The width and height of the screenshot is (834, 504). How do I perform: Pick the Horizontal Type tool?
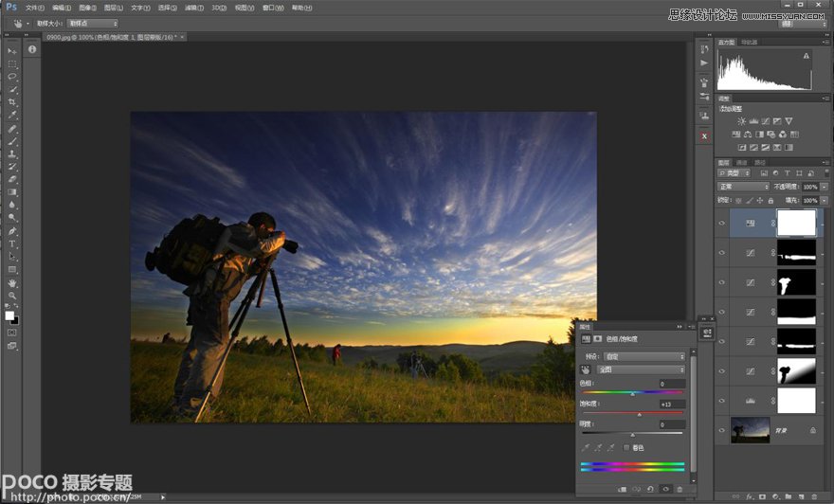coord(12,244)
